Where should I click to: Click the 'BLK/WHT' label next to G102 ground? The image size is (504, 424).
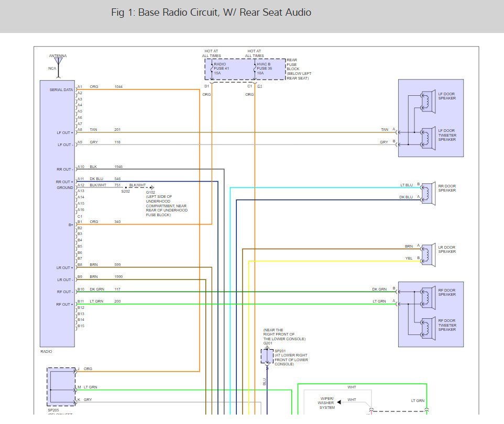(x=137, y=185)
